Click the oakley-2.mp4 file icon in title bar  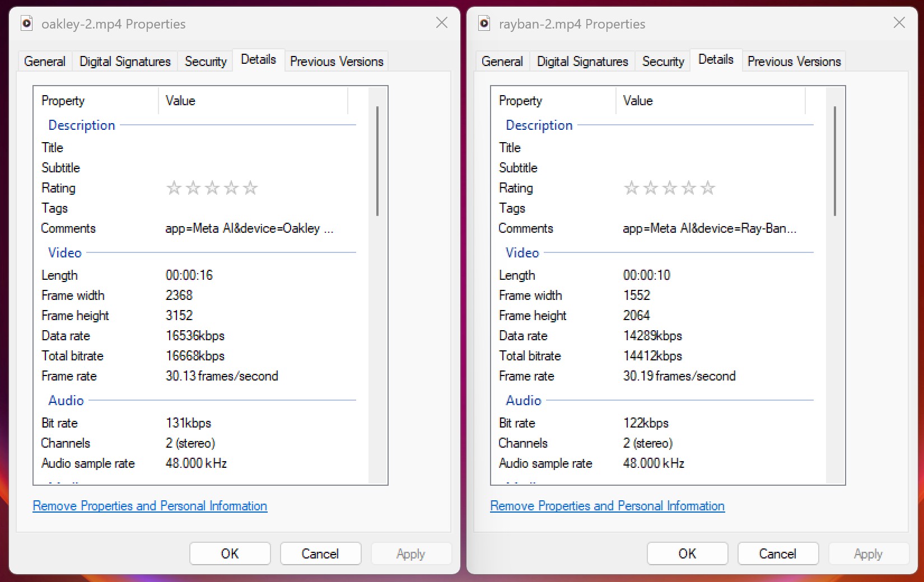[x=26, y=24]
